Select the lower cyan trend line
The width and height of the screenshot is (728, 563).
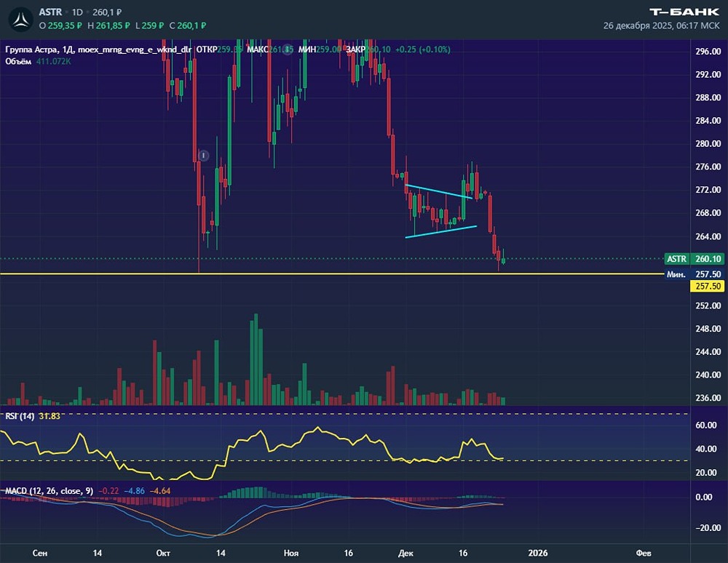441,232
